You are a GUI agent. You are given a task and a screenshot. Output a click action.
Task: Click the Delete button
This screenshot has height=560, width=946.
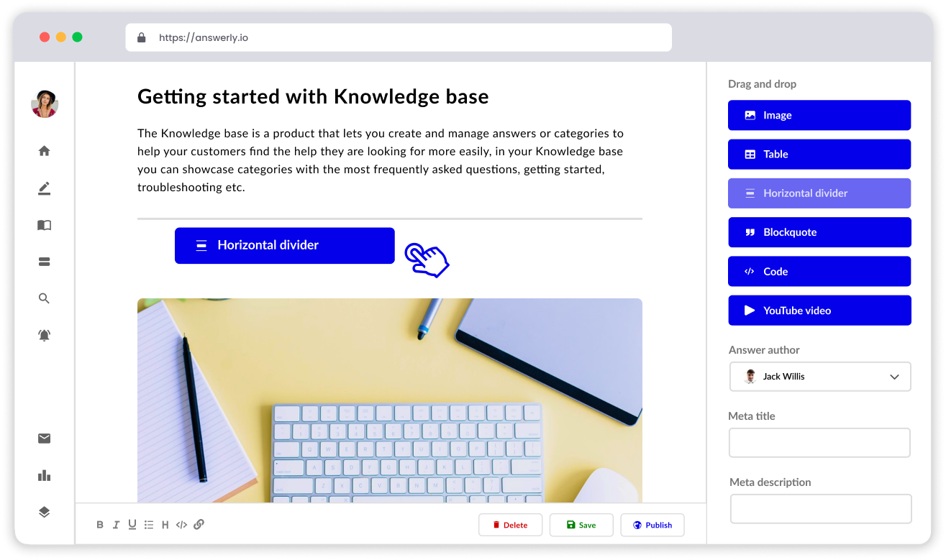tap(510, 525)
